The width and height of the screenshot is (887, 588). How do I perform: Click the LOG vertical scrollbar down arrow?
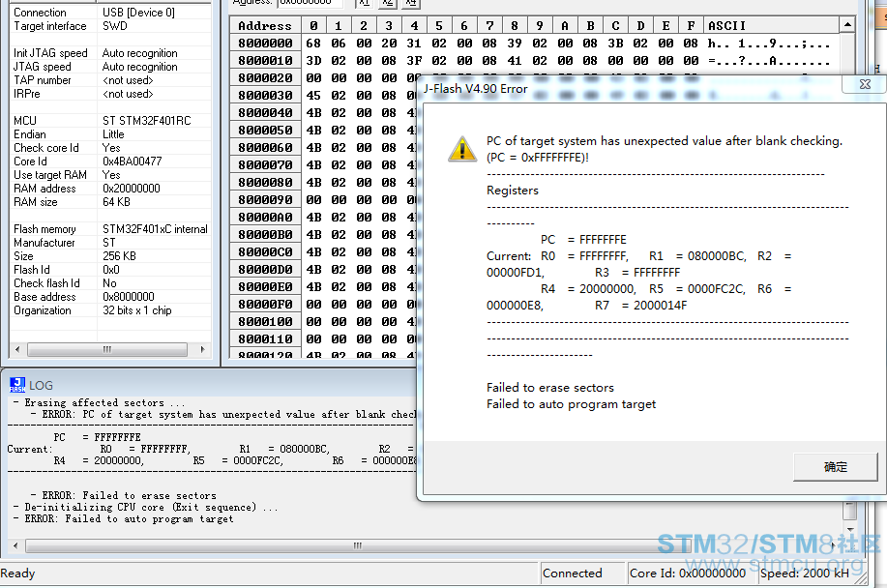pos(849,529)
